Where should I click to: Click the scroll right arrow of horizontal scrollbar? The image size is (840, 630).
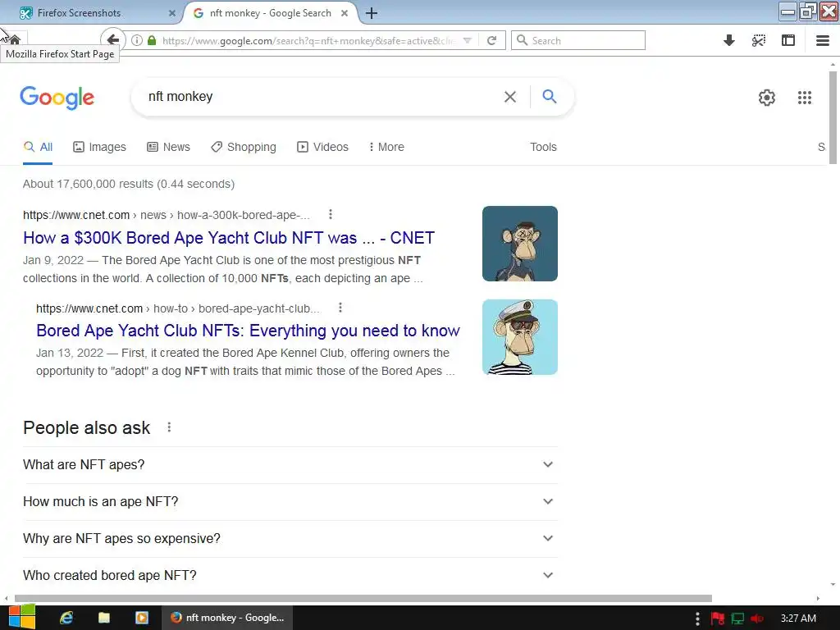click(818, 598)
